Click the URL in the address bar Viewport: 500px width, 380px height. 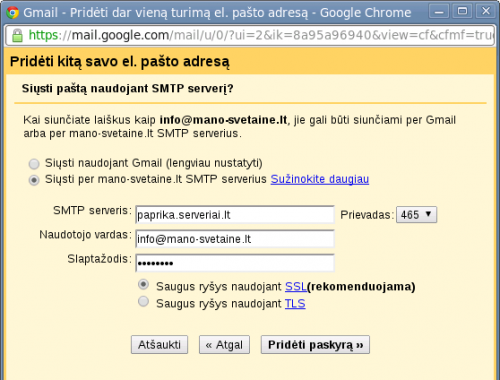260,35
